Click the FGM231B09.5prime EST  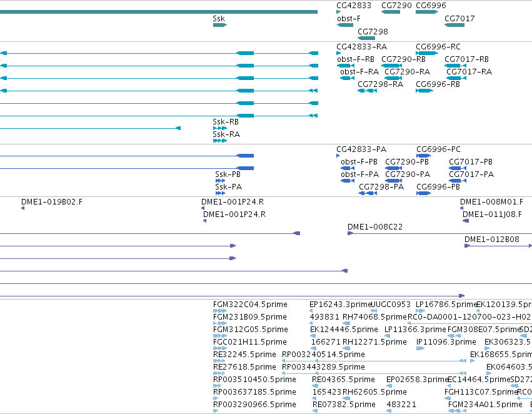(x=220, y=323)
